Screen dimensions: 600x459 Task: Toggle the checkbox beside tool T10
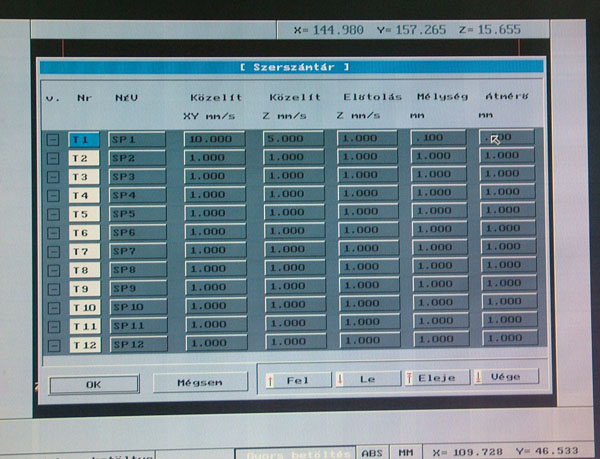54,308
